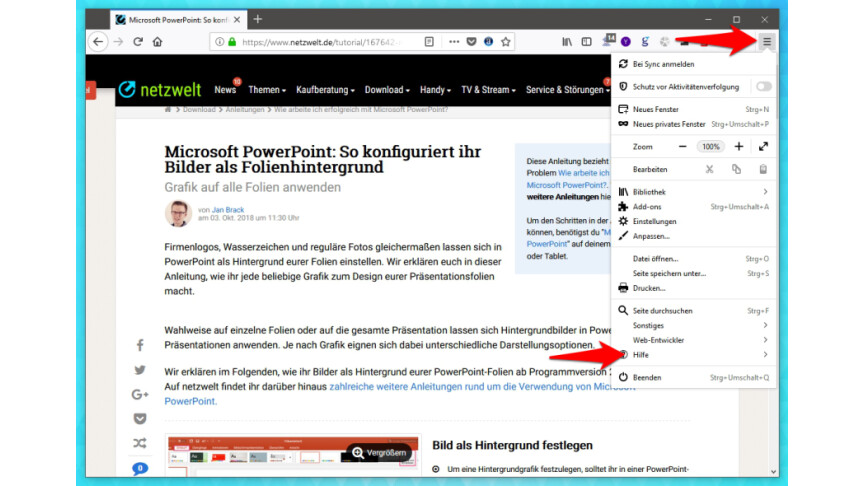Save to Pocket from article sidebar
Screen dimensions: 864x486
140,419
